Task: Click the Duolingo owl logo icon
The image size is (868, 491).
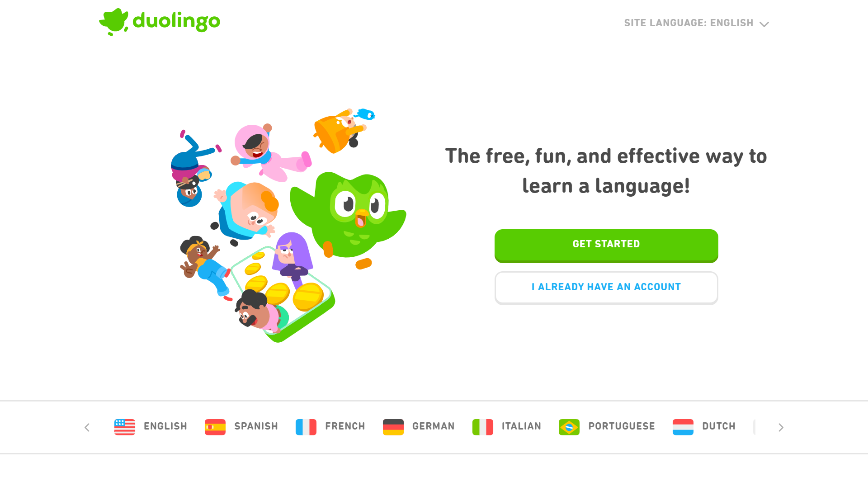Action: [x=114, y=22]
